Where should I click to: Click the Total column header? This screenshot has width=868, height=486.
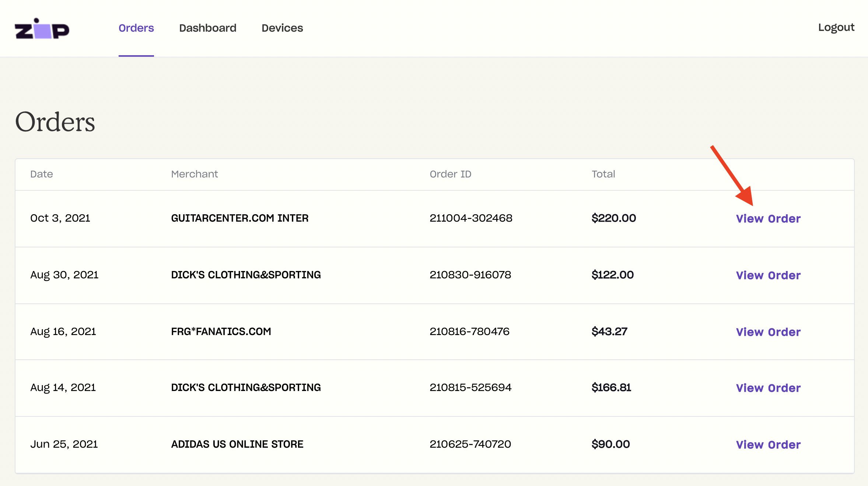click(603, 174)
